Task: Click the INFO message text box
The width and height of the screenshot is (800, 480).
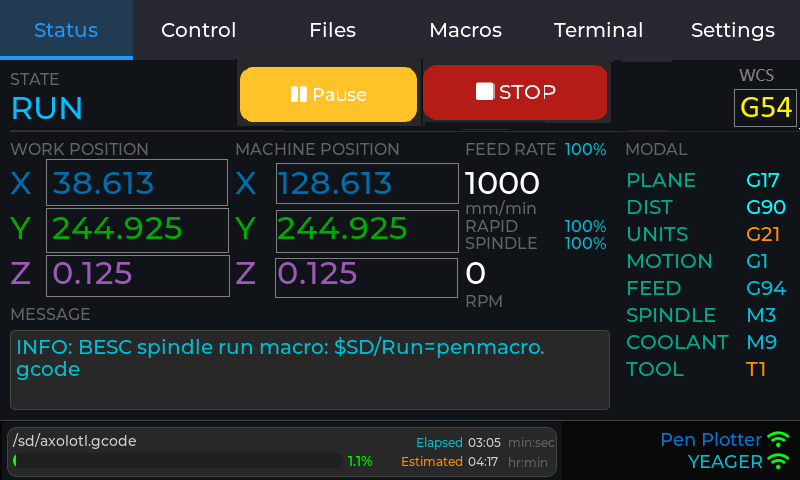Action: click(x=310, y=370)
